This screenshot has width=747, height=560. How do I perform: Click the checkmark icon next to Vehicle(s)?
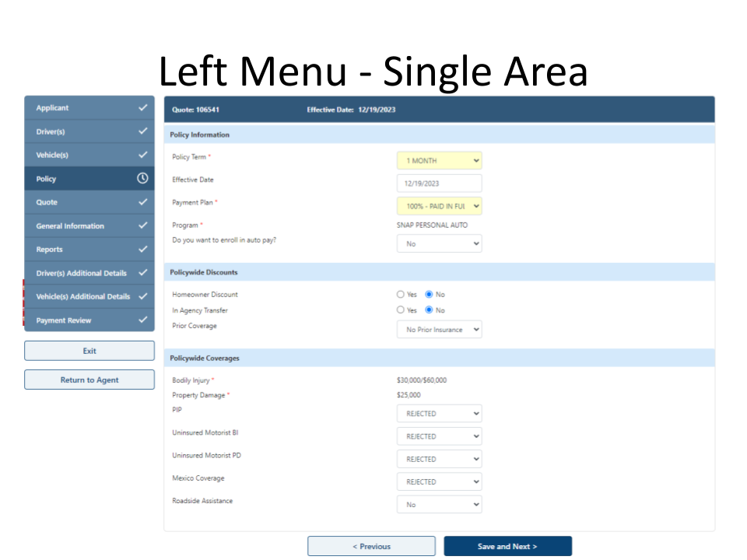(x=142, y=155)
